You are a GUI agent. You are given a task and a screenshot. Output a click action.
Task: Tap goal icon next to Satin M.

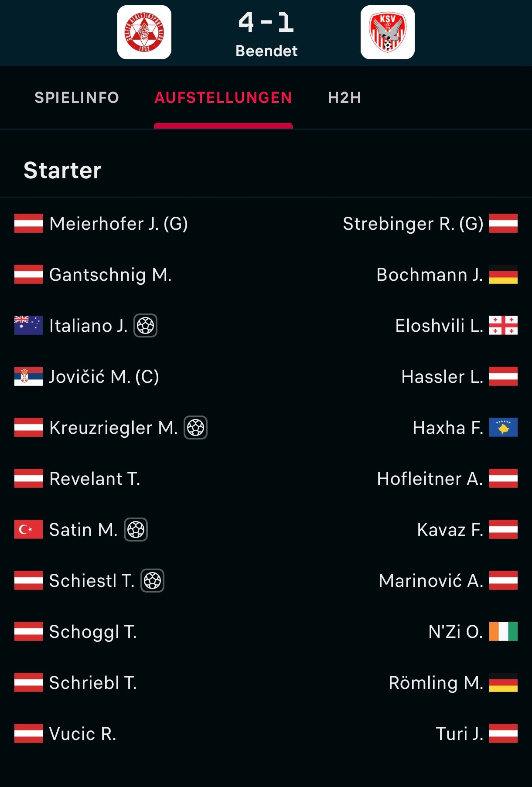[136, 530]
